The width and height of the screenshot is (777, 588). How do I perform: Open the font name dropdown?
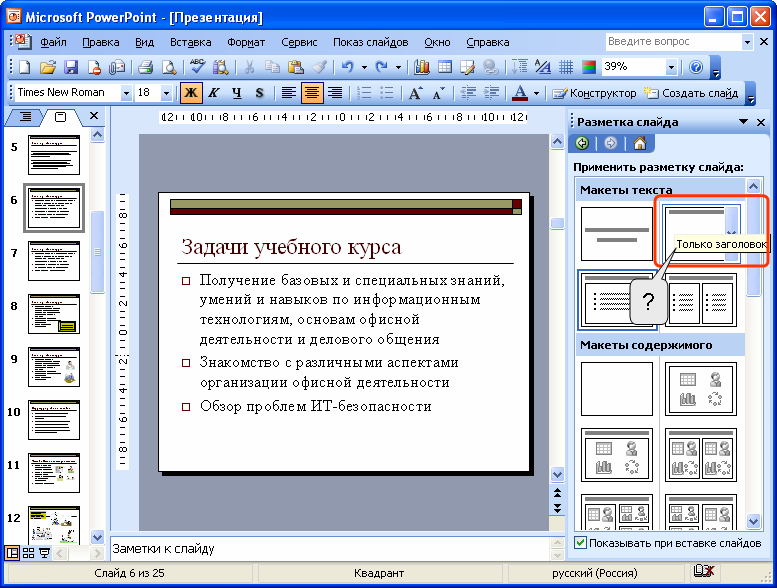(126, 93)
